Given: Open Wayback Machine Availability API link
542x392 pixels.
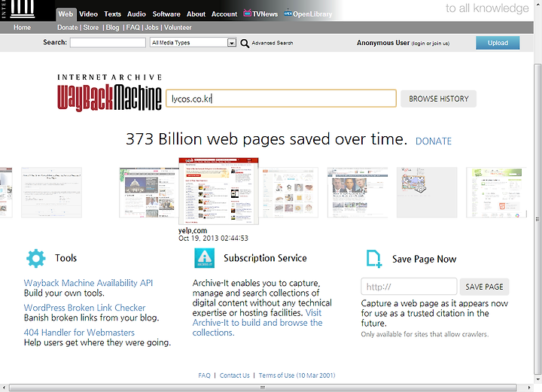Looking at the screenshot, I should point(88,283).
